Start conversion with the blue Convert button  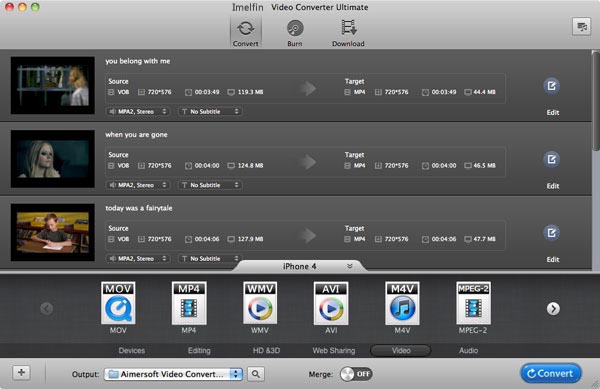coord(551,373)
